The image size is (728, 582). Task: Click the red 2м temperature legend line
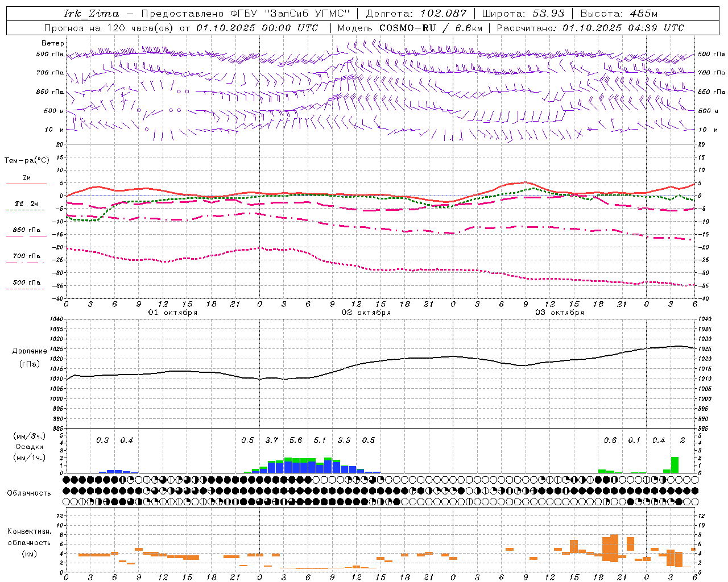pyautogui.click(x=26, y=184)
